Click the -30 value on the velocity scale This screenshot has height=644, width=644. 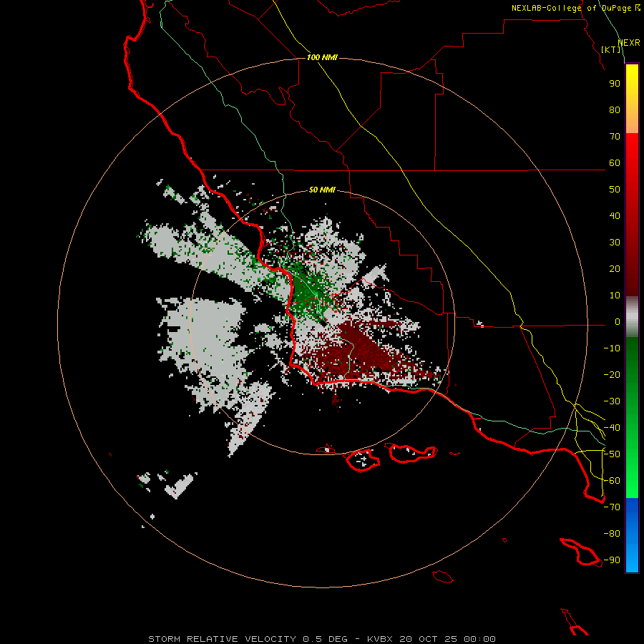tap(612, 401)
